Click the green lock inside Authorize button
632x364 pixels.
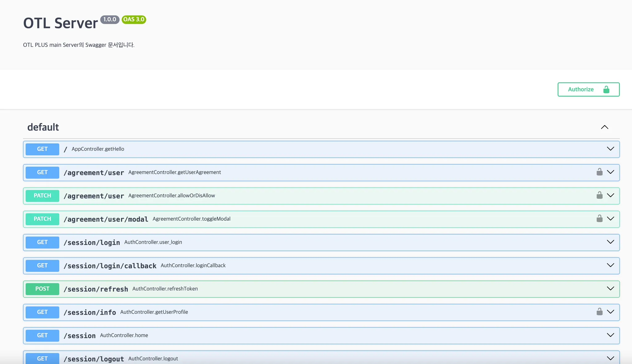(606, 89)
